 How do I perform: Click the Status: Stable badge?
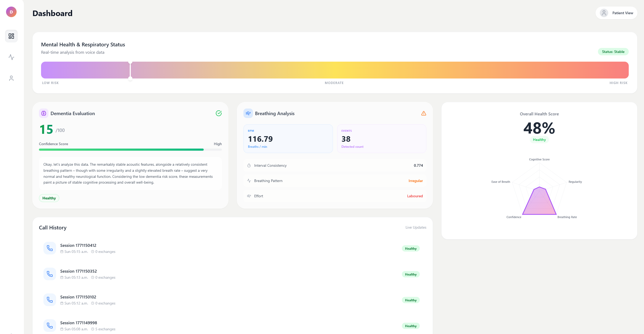pos(613,52)
